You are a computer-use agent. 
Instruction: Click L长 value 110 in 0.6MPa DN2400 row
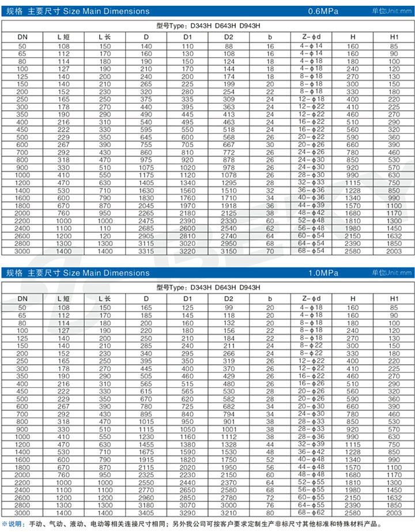[x=105, y=228]
